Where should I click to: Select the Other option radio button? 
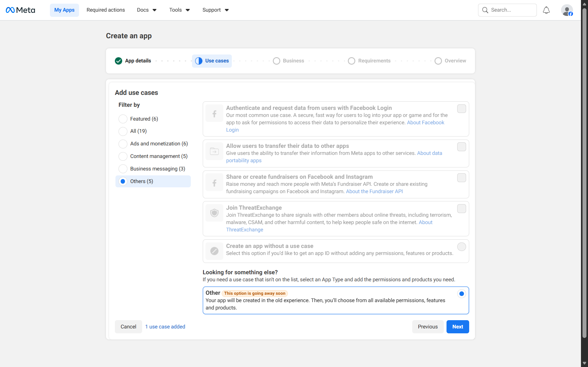(x=462, y=294)
